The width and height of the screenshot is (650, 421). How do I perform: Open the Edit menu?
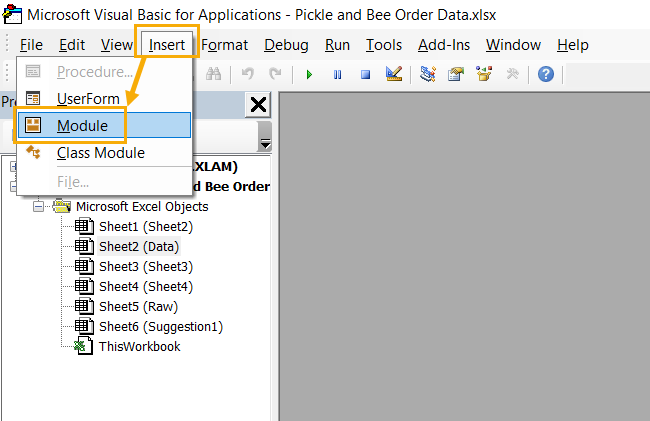point(72,45)
